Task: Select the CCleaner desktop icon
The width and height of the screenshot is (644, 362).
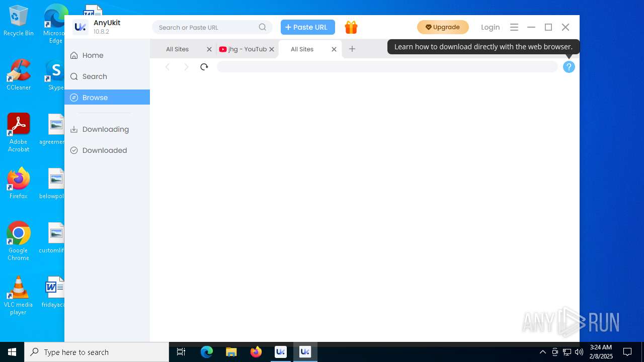Action: (19, 75)
